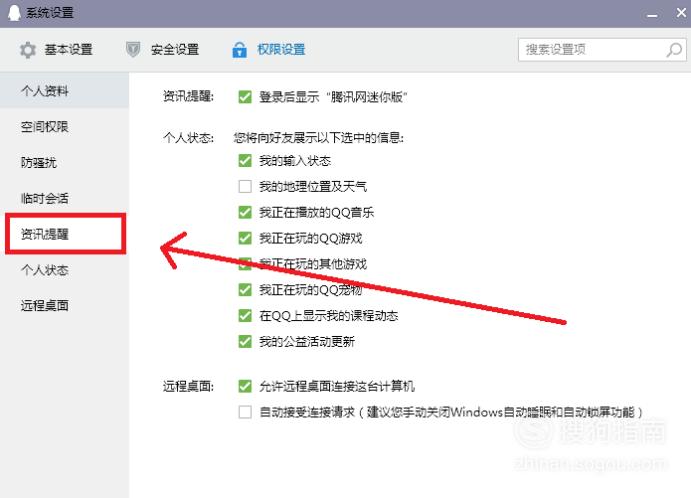Open the 基本设置 tab
This screenshot has width=691, height=498.
[x=56, y=50]
